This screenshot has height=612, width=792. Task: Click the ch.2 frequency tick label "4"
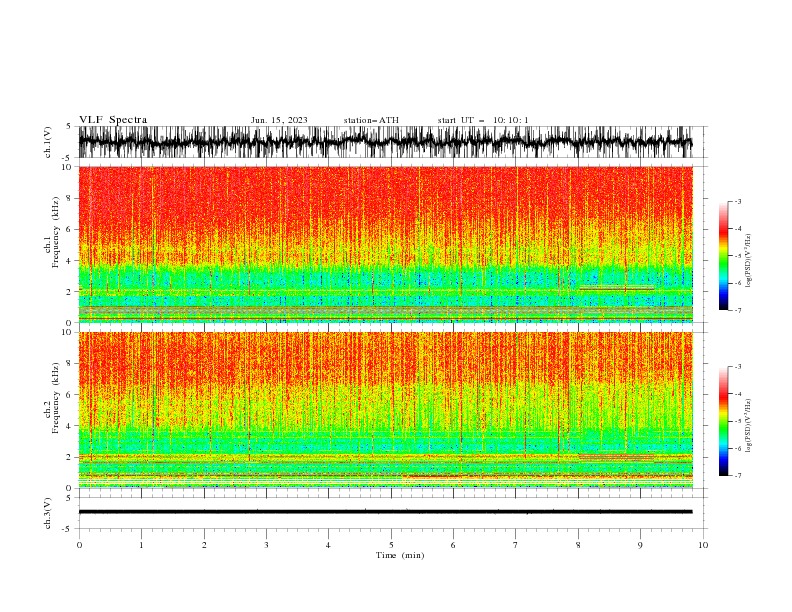[x=69, y=427]
